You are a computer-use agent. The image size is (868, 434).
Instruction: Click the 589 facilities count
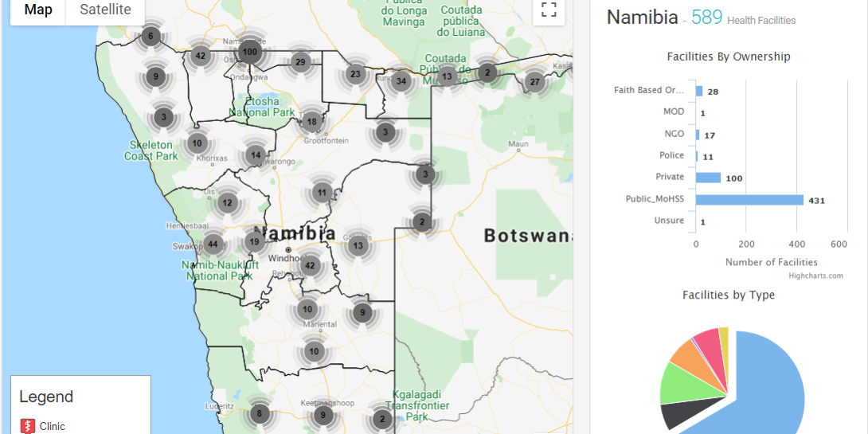(x=706, y=18)
